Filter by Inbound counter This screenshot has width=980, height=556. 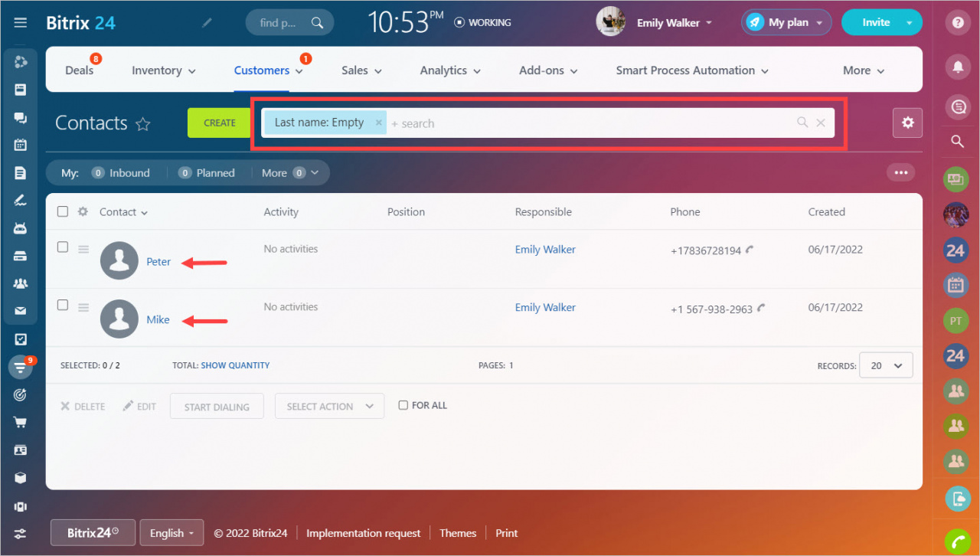[x=121, y=173]
